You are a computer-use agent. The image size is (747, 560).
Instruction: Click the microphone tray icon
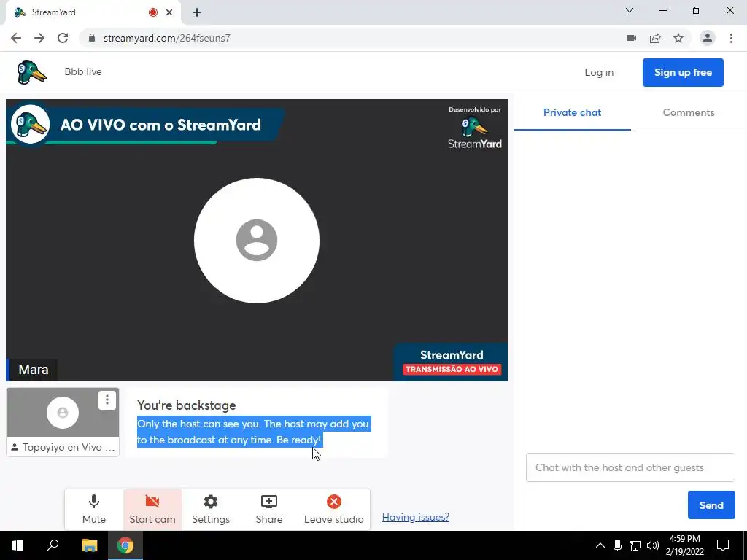pos(617,545)
